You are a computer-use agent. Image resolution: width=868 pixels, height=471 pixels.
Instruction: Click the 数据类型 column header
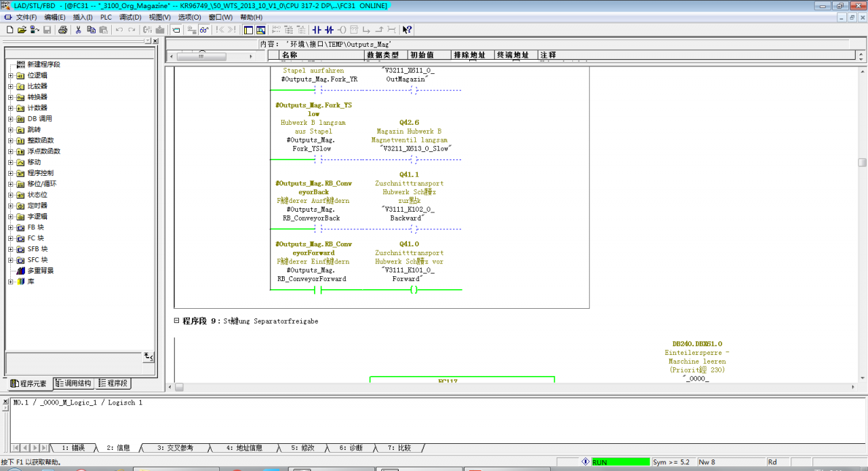(x=386, y=55)
